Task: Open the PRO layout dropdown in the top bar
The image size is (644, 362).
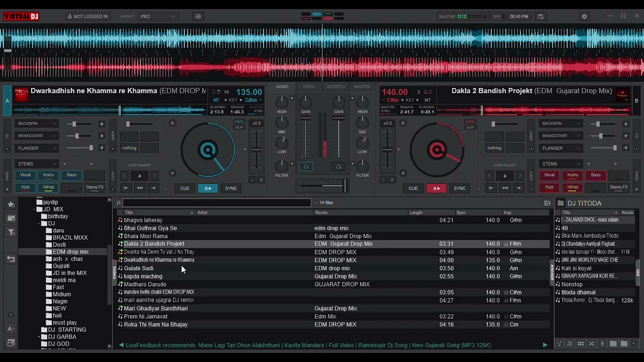Action: click(157, 17)
